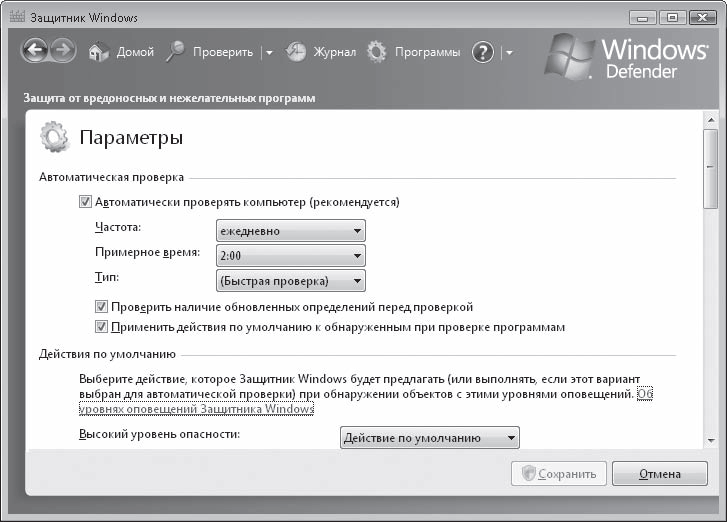
Task: Toggle apply default actions to detected programs
Action: click(101, 327)
